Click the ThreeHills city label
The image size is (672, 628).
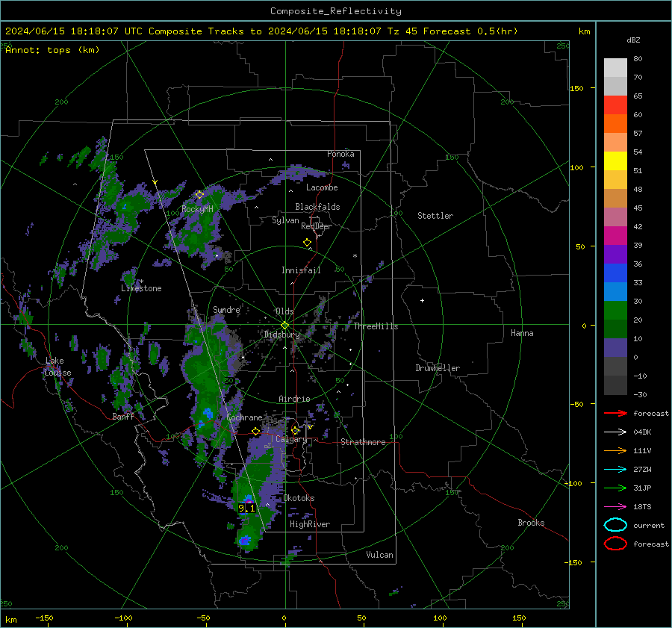tap(376, 326)
